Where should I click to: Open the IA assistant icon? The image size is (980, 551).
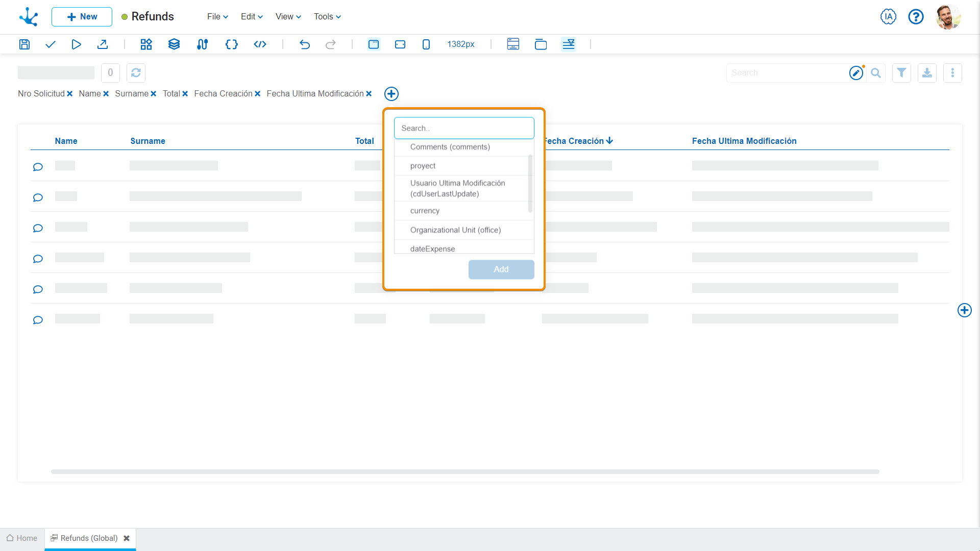pos(888,17)
